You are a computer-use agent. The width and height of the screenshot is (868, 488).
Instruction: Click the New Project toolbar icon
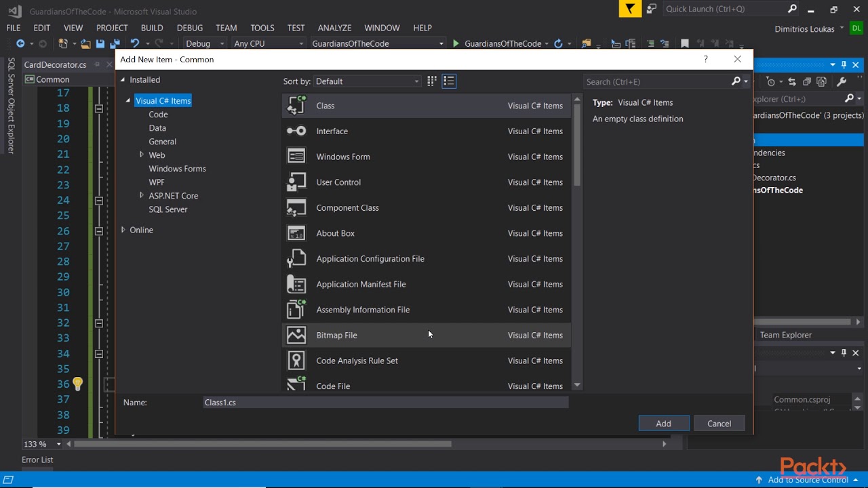point(63,43)
